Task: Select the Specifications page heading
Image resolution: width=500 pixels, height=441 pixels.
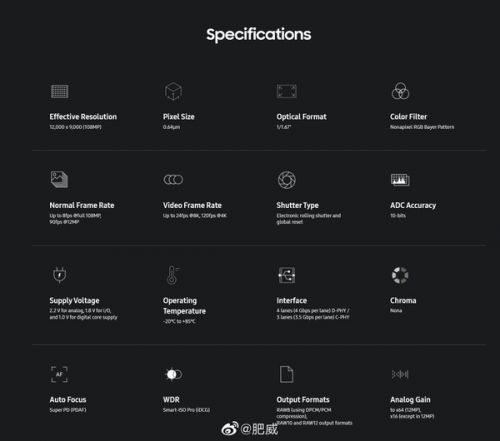Action: coord(259,35)
